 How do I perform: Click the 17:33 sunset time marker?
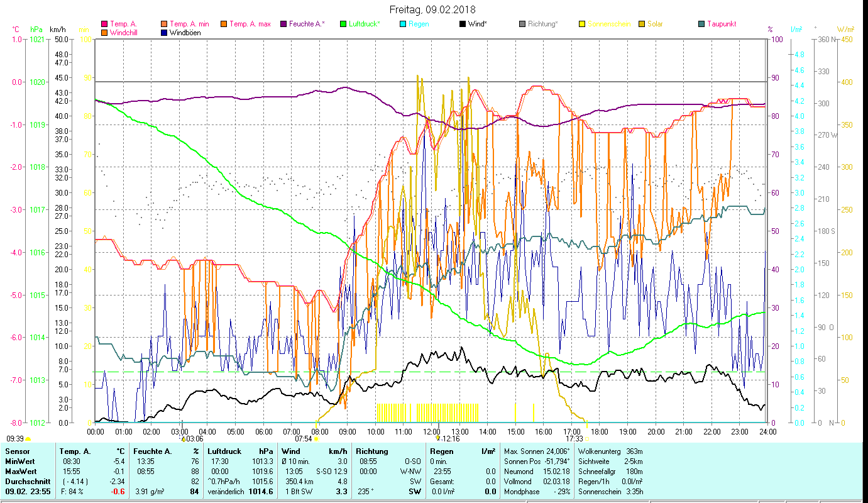(x=574, y=438)
